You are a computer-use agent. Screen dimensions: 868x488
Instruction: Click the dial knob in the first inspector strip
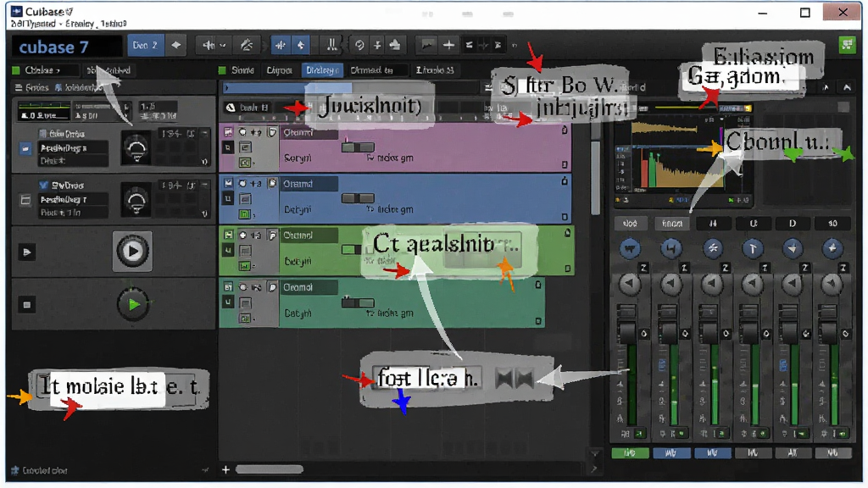[x=136, y=148]
